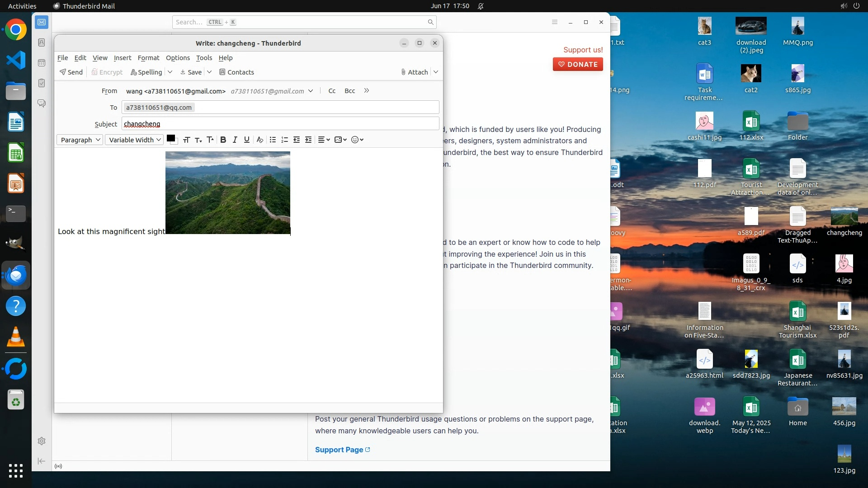The image size is (868, 488).
Task: Open the Insert menu
Action: point(123,58)
